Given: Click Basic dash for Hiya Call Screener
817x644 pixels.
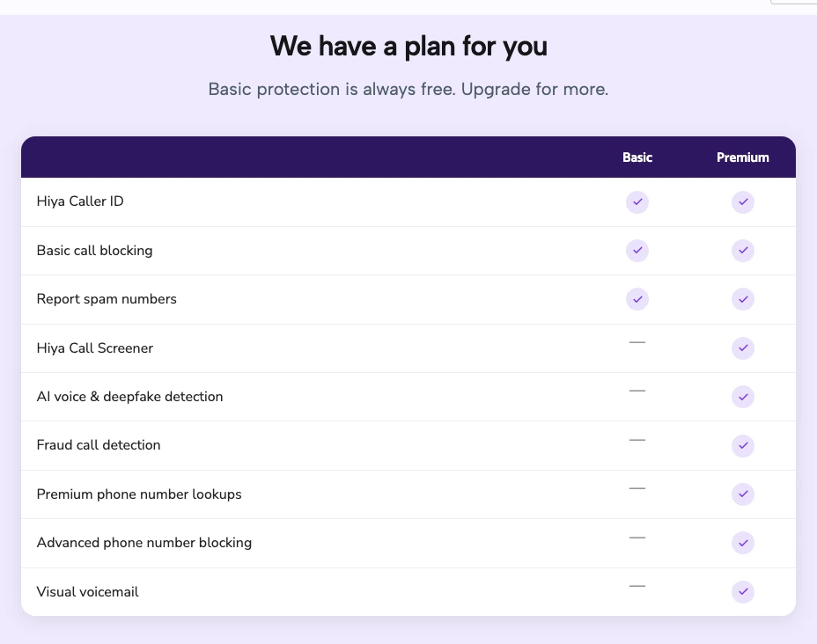Looking at the screenshot, I should tap(637, 342).
